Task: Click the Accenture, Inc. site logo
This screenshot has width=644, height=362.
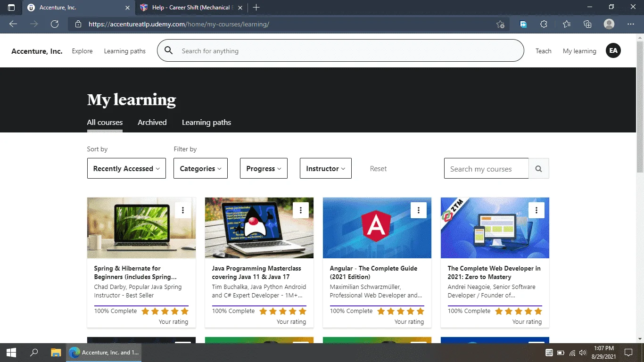Action: 37,51
